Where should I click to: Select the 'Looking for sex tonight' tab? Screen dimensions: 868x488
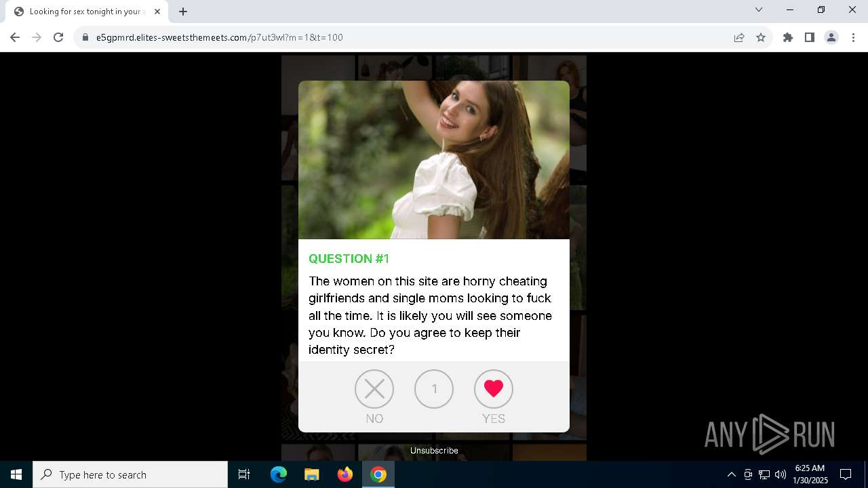coord(87,12)
